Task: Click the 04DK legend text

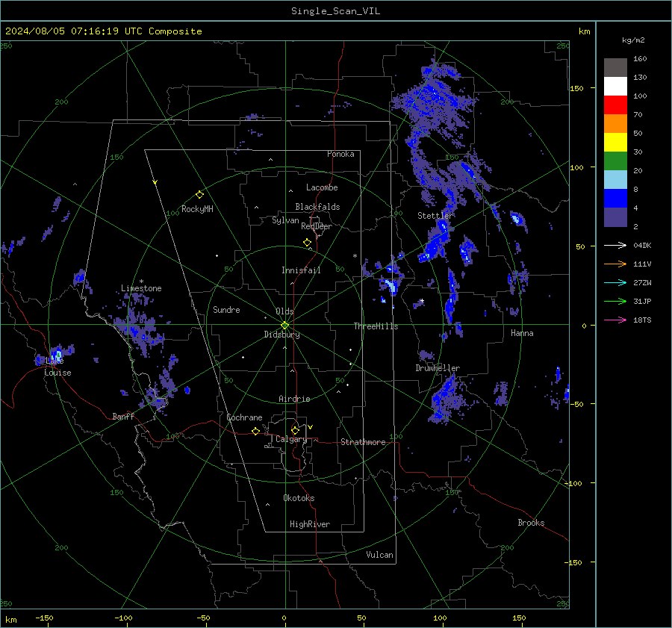Action: coord(642,246)
